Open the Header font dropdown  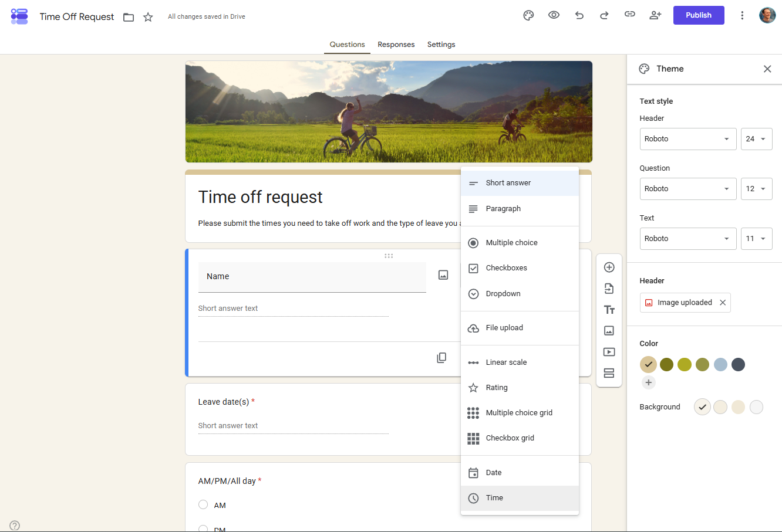pyautogui.click(x=688, y=139)
